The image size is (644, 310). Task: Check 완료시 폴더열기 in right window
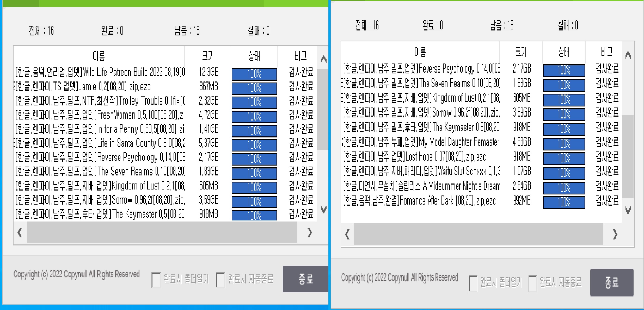(x=473, y=283)
